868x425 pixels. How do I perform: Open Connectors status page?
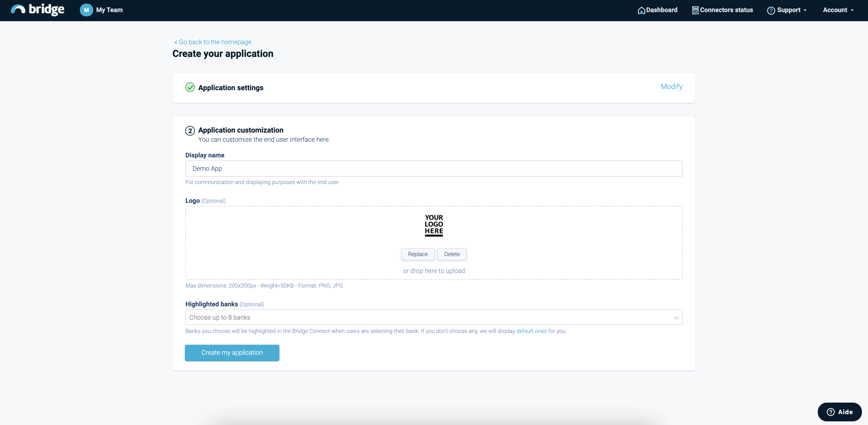pyautogui.click(x=726, y=10)
